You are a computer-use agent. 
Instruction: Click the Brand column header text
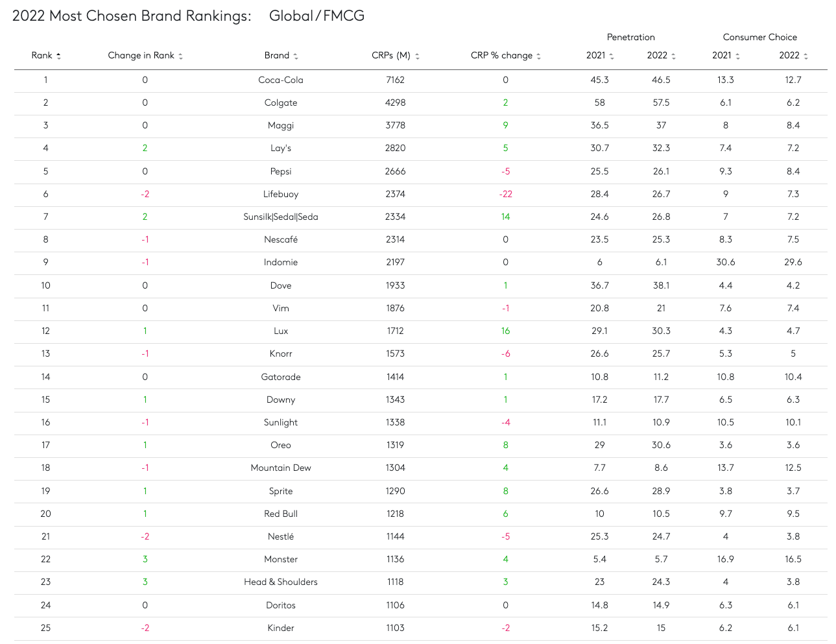click(277, 55)
